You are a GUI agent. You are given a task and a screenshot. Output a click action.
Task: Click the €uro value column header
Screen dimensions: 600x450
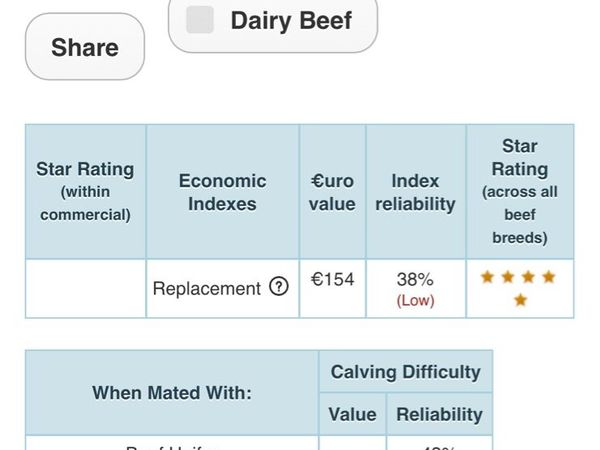pyautogui.click(x=332, y=192)
